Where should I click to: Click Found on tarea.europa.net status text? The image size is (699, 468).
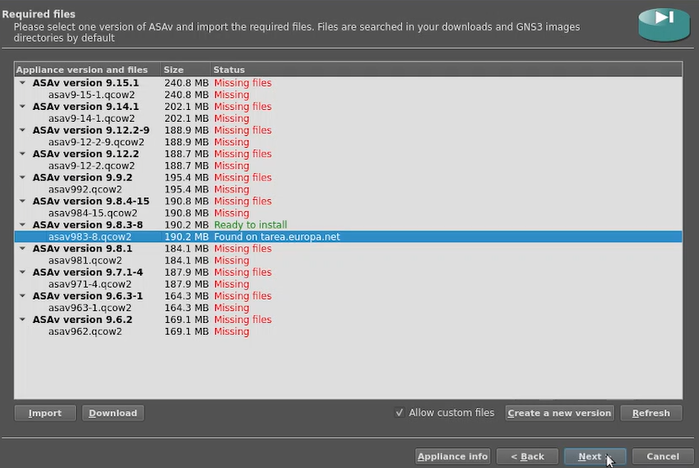[x=277, y=237]
